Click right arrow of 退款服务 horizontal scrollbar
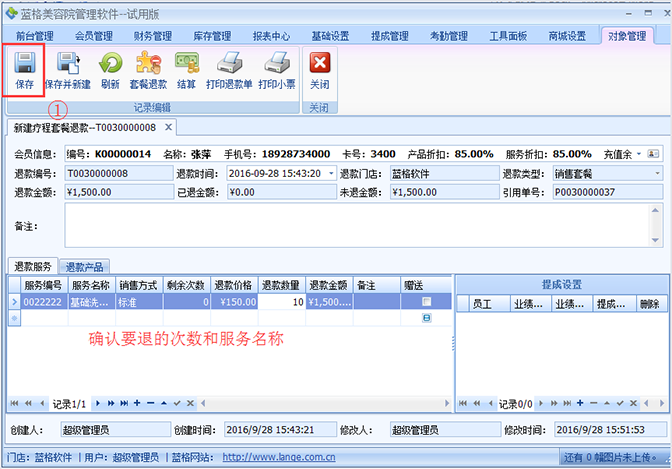The image size is (672, 469). tap(447, 403)
